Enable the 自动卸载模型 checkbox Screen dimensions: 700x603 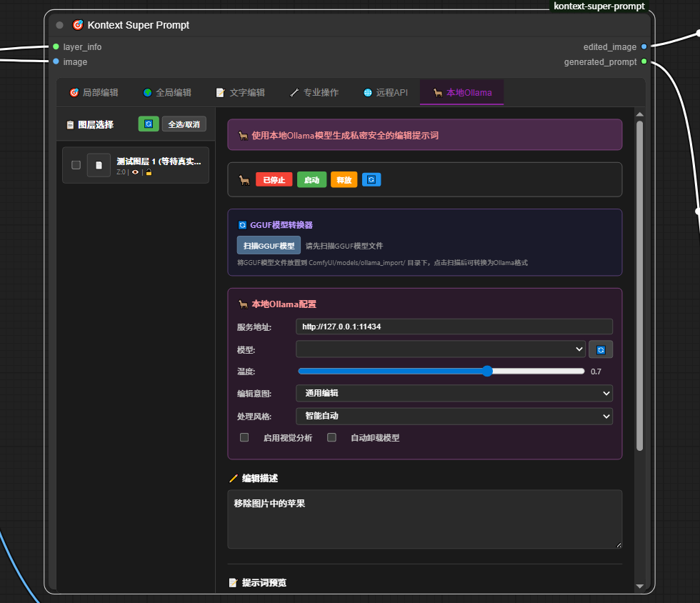pyautogui.click(x=331, y=437)
